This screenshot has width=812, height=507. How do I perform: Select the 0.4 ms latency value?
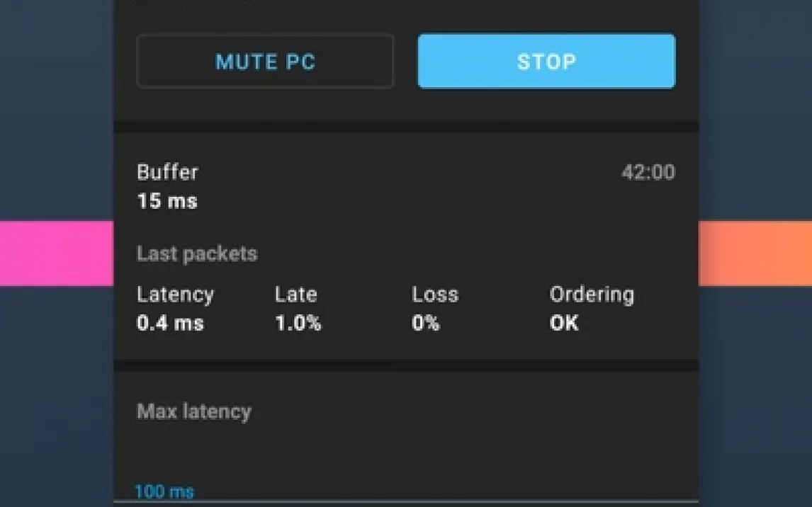(x=170, y=324)
